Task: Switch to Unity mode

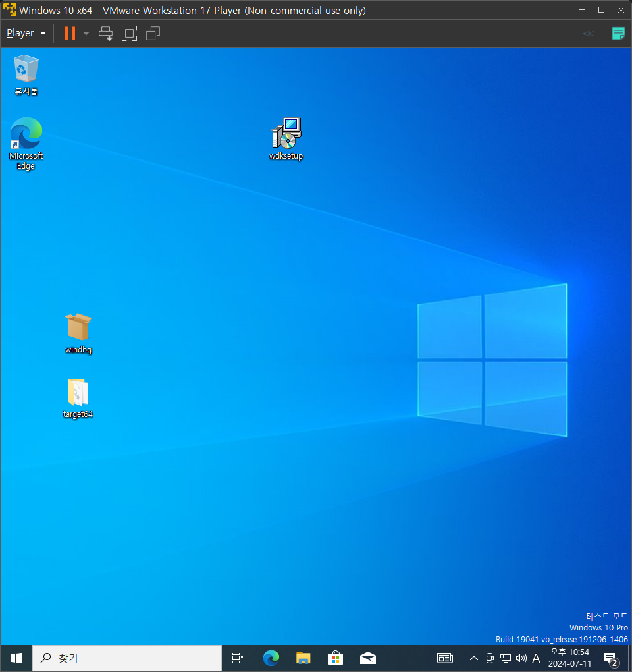Action: tap(153, 33)
